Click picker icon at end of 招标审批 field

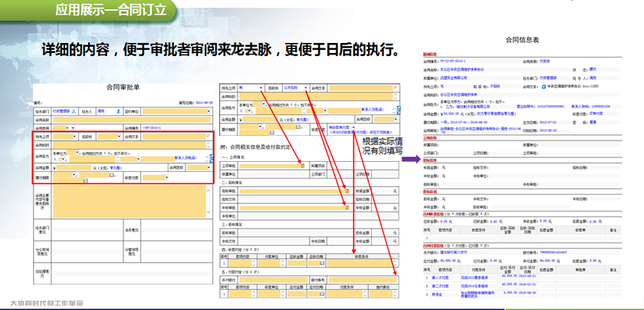[347, 191]
